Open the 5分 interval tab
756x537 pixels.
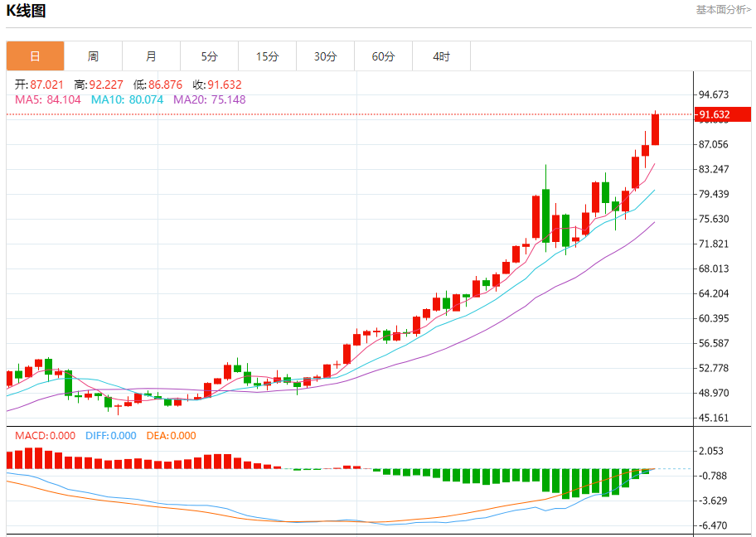(x=209, y=56)
